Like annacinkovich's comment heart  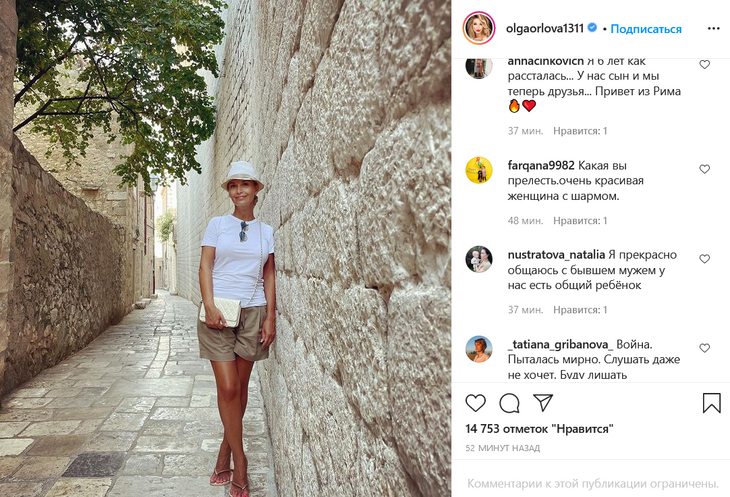pos(704,64)
